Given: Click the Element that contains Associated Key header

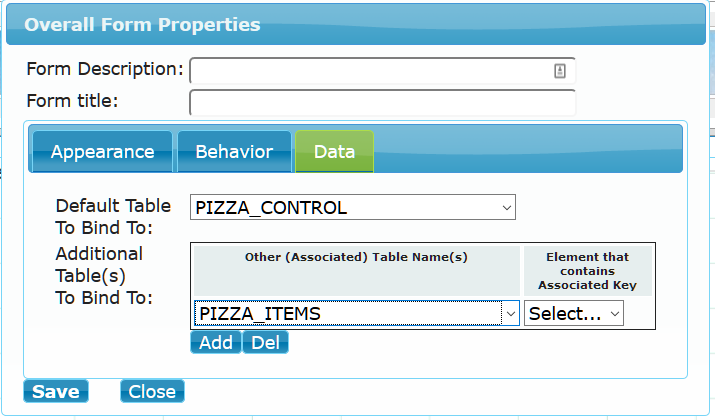Looking at the screenshot, I should click(x=588, y=271).
